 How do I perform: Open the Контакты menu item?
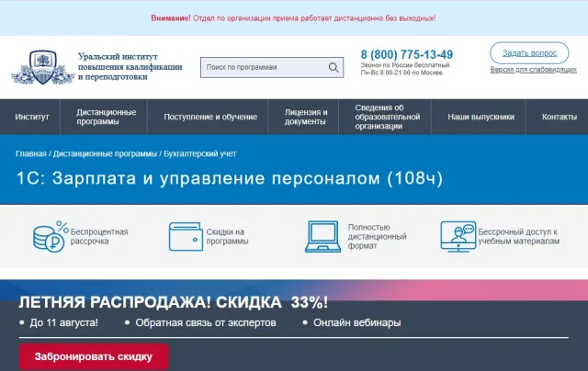click(560, 117)
